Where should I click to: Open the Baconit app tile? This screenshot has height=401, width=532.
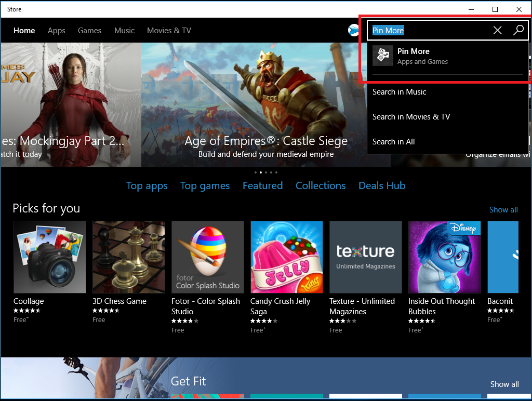point(503,257)
